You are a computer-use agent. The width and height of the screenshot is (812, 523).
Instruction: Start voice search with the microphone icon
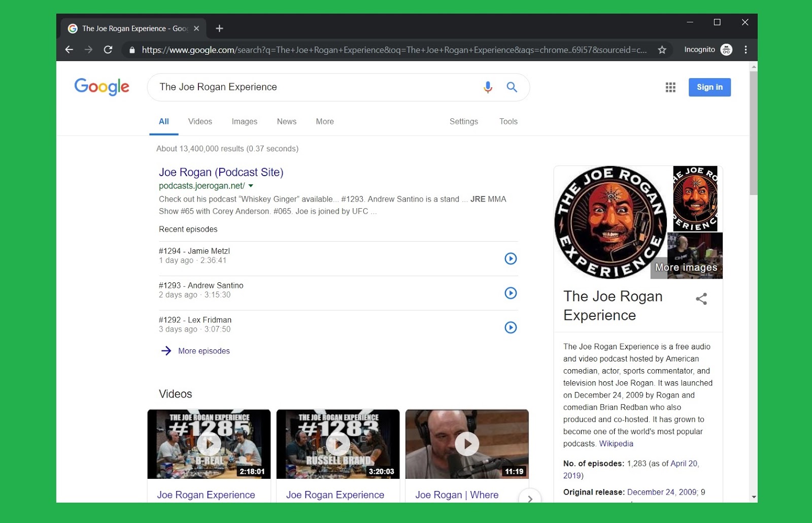(x=488, y=87)
